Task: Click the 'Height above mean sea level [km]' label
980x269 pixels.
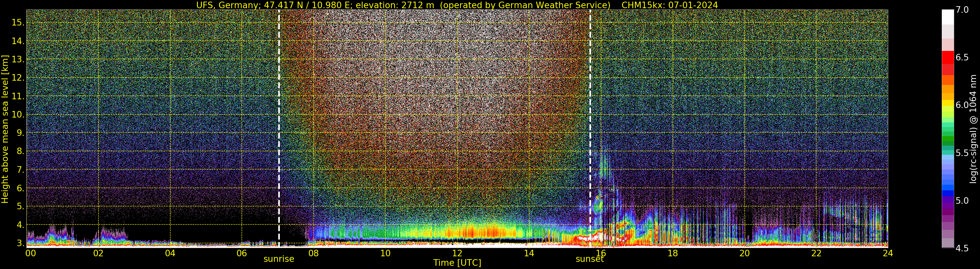Action: tap(5, 129)
